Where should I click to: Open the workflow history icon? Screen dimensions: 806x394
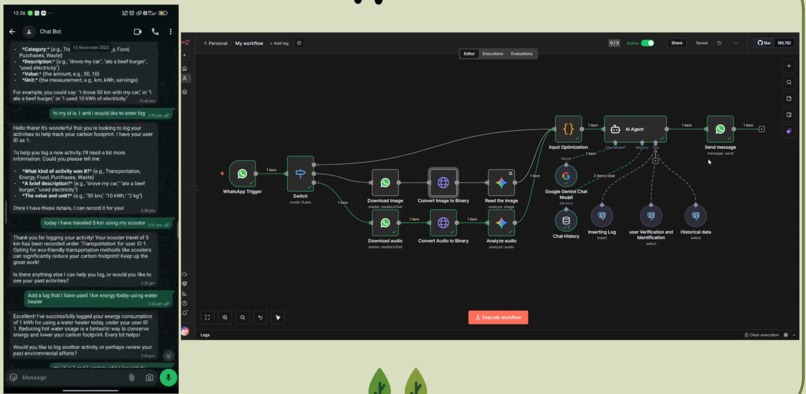tap(720, 43)
